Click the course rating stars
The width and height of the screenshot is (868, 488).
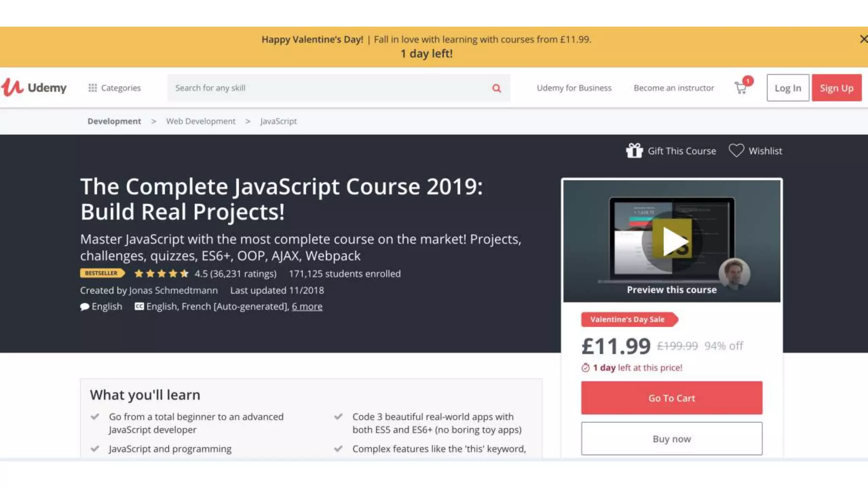click(x=161, y=274)
